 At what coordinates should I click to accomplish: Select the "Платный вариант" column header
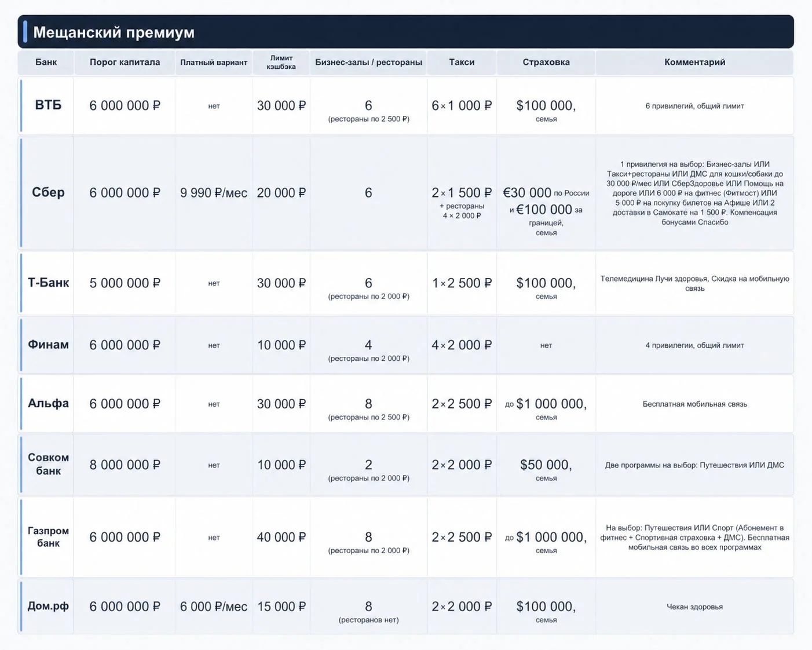point(214,63)
